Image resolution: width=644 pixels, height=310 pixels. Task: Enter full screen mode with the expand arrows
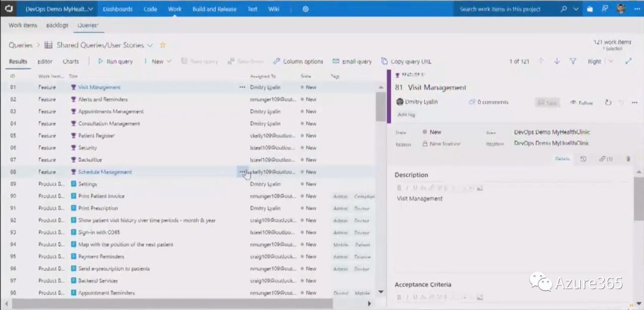tap(628, 61)
